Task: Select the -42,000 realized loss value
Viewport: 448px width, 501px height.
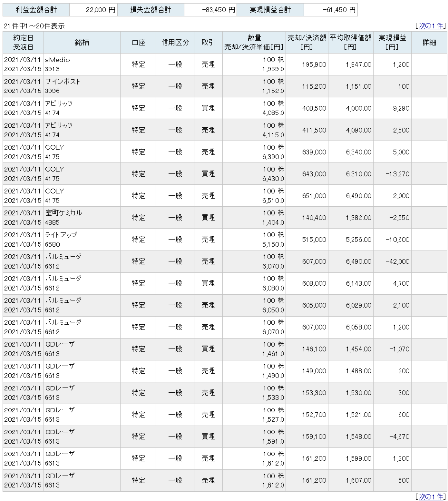Action: (398, 261)
